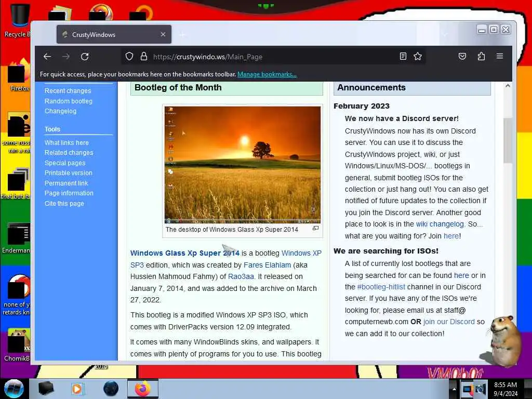Open Cite this page link
Viewport: 532px width, 399px height.
click(x=64, y=204)
